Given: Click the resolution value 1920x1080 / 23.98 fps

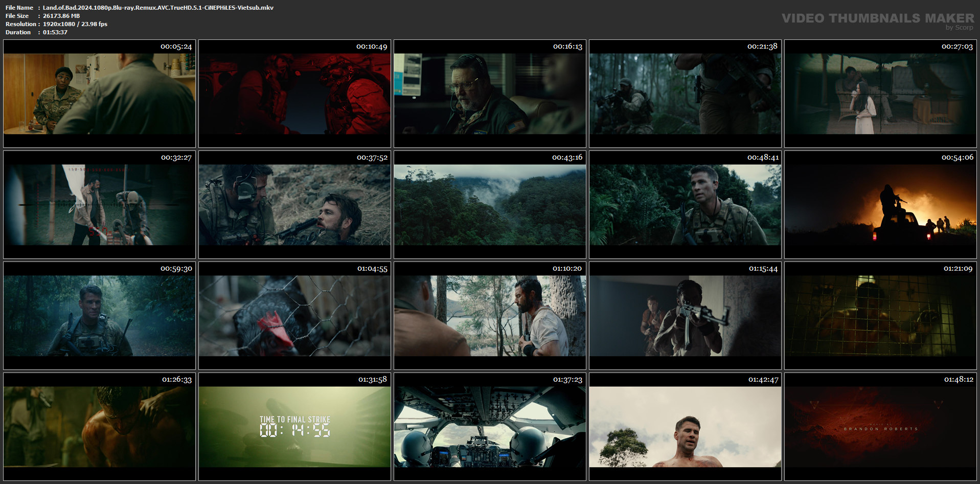Looking at the screenshot, I should [x=75, y=24].
